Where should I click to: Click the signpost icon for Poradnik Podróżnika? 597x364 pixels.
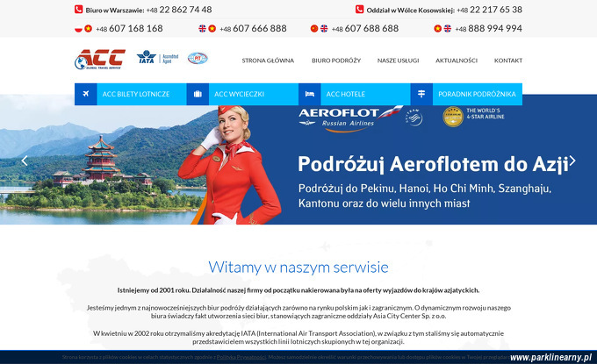tap(421, 94)
